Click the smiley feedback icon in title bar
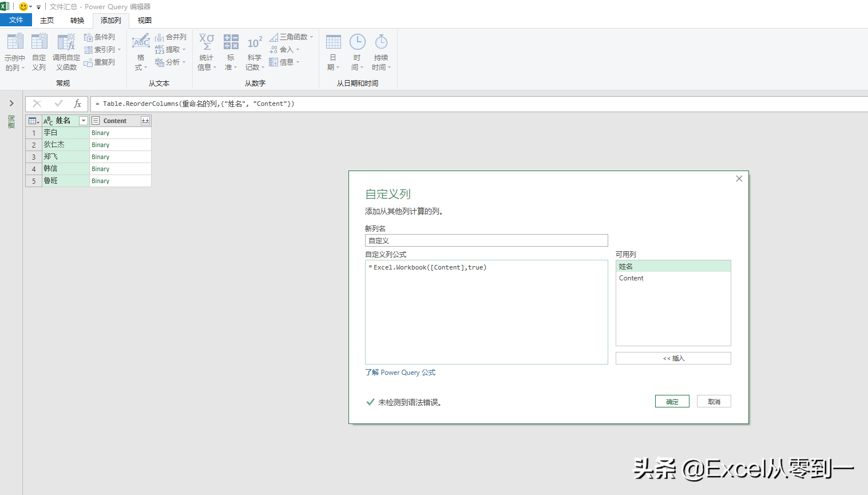The image size is (868, 495). point(23,7)
